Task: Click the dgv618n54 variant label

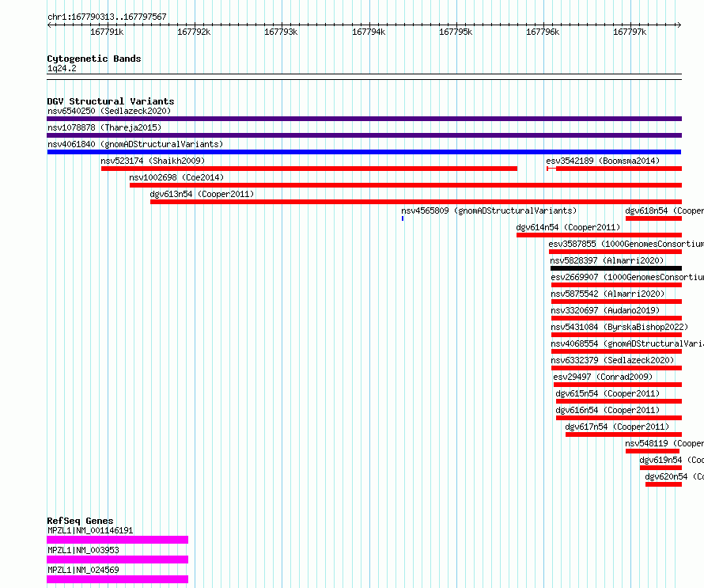Action: coord(664,211)
